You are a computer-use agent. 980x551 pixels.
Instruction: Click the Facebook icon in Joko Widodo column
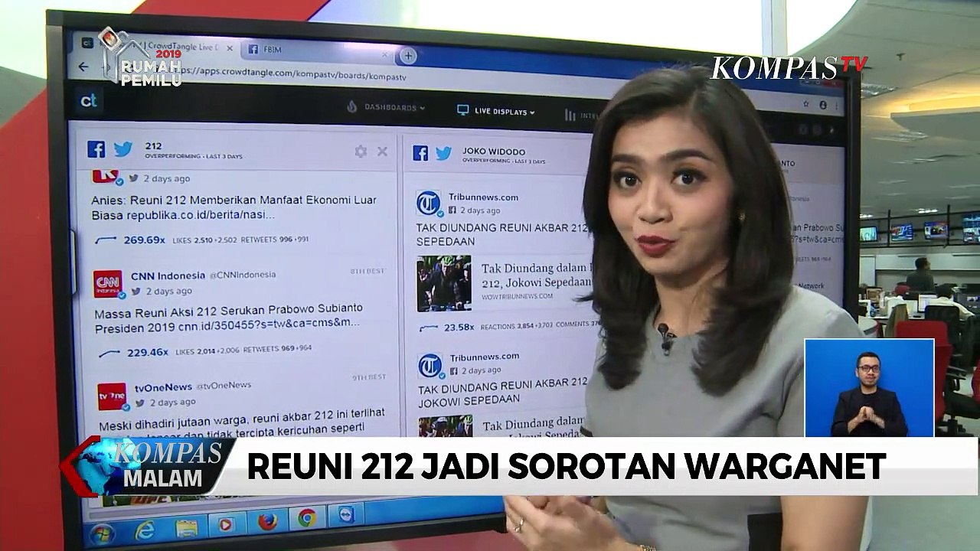point(420,153)
